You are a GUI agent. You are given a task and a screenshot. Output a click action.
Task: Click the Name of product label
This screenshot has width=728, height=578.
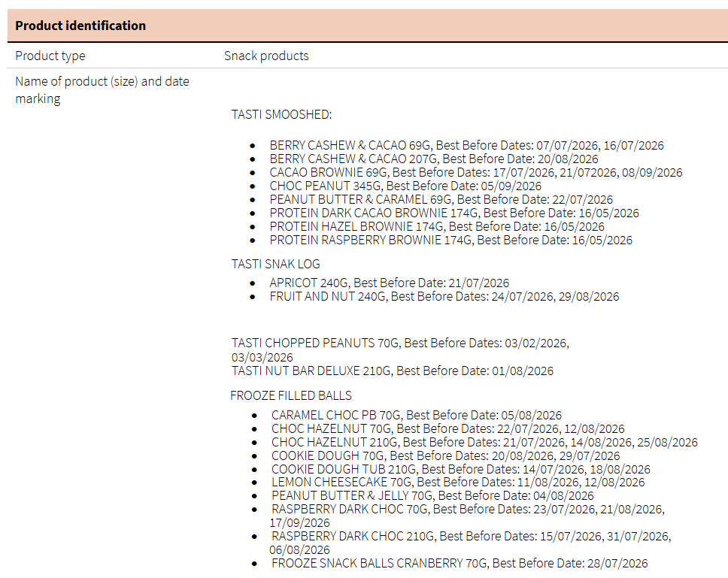[x=102, y=81]
